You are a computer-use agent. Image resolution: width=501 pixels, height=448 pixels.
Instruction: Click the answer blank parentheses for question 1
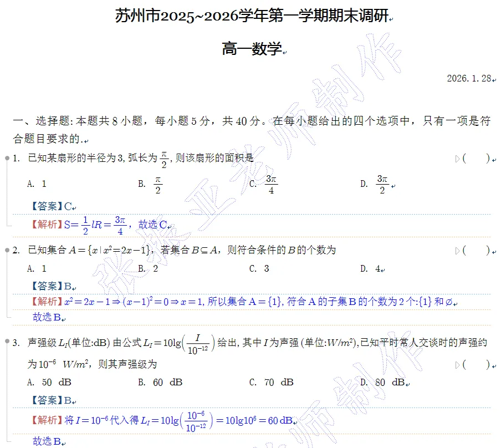tap(476, 158)
